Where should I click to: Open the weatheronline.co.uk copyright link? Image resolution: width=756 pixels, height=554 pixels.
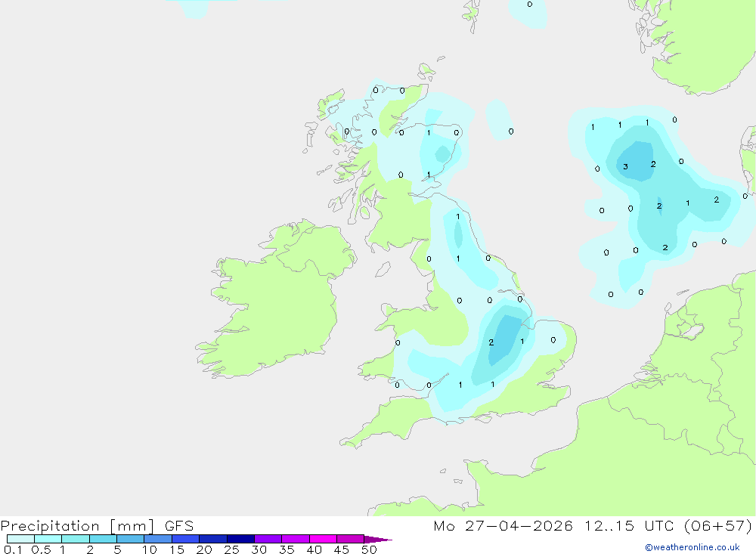(x=692, y=547)
